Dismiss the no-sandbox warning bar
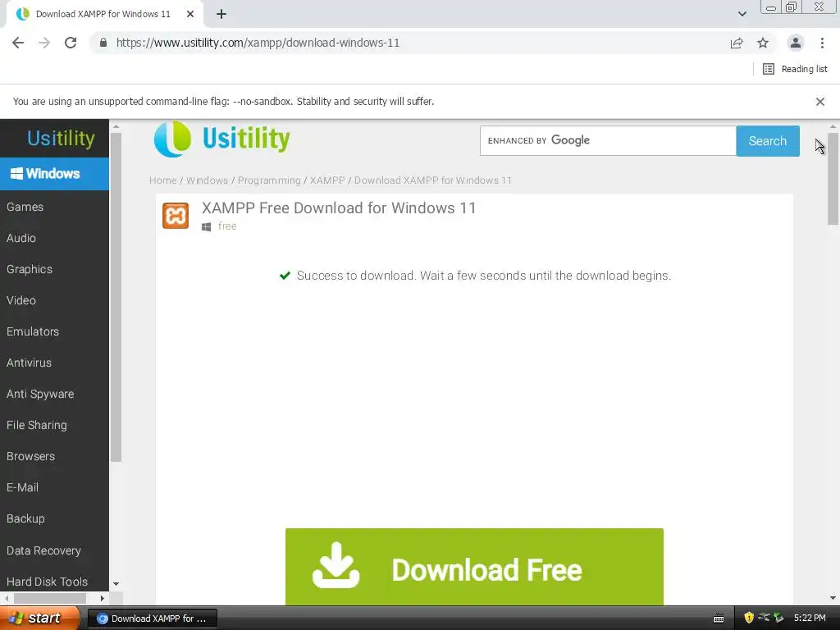 (x=819, y=101)
